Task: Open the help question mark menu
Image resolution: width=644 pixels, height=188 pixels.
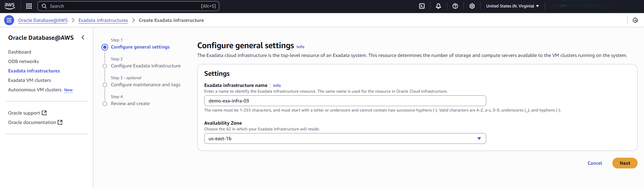Action: (x=455, y=6)
